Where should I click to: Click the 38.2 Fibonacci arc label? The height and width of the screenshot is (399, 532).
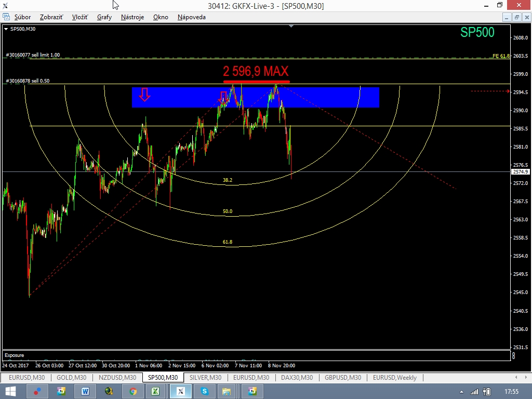228,180
